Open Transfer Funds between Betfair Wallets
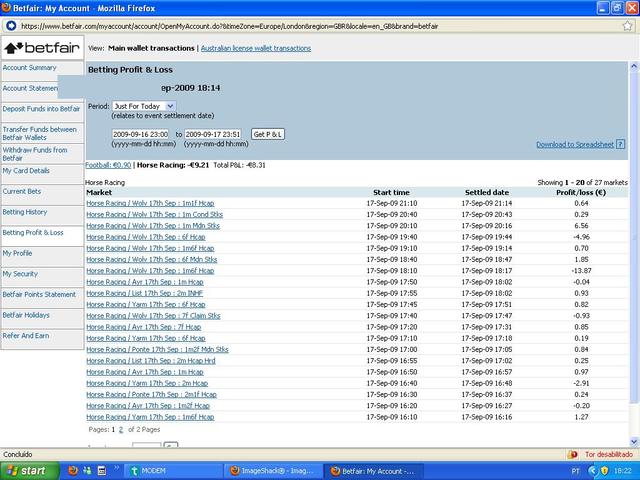 [x=40, y=133]
